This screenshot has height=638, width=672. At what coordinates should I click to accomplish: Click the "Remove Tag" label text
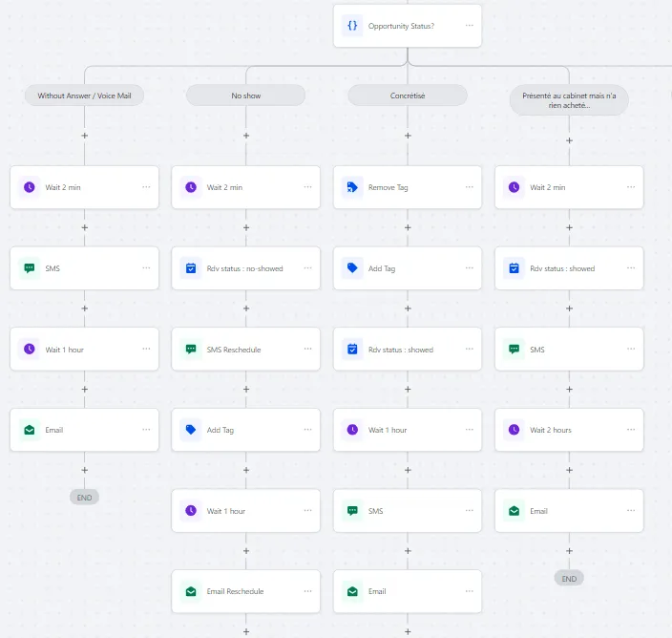tap(388, 187)
